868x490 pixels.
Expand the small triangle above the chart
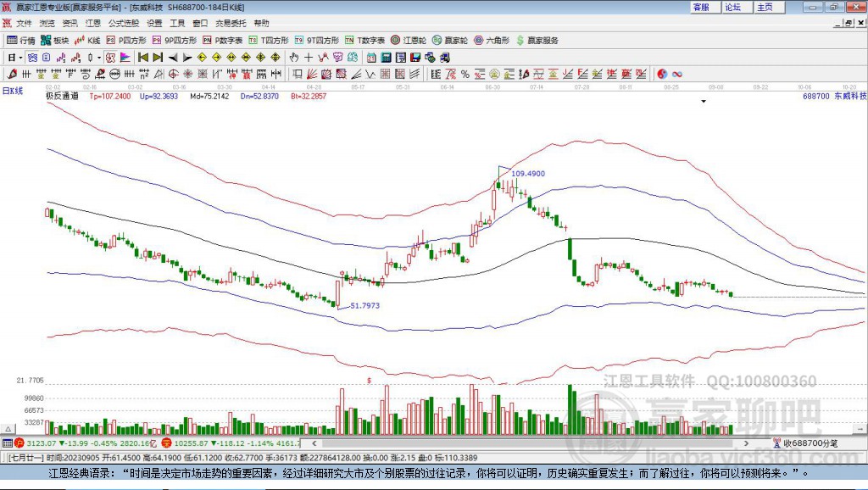coord(704,102)
